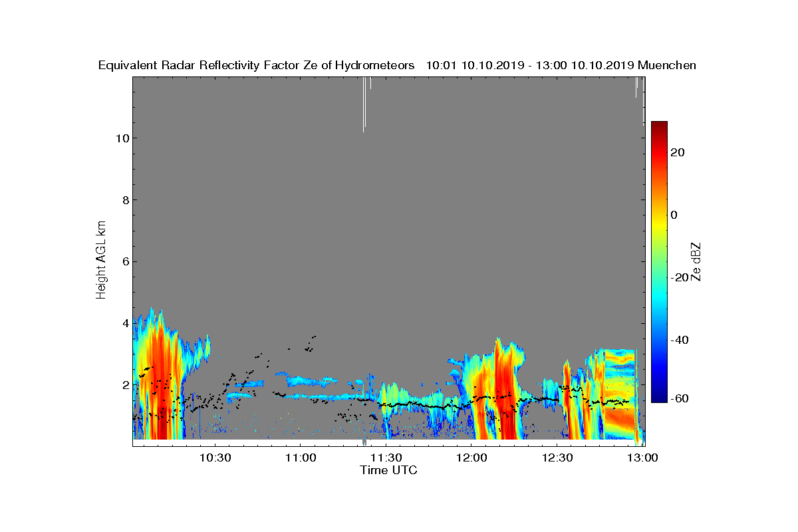
Task: Click the height tick label 6
Action: (x=124, y=261)
